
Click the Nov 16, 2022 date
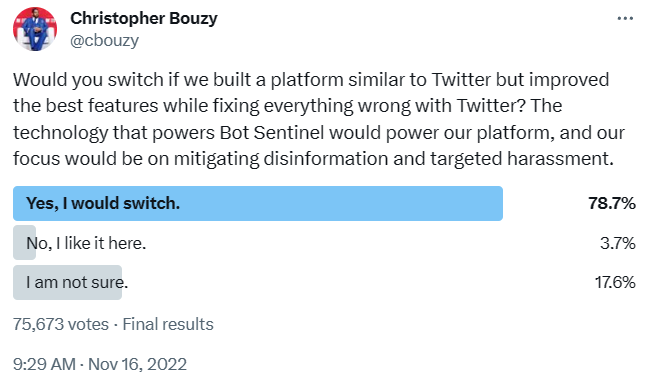[x=137, y=364]
